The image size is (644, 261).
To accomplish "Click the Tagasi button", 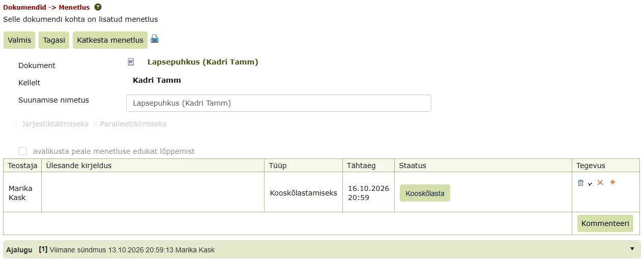I will 54,40.
